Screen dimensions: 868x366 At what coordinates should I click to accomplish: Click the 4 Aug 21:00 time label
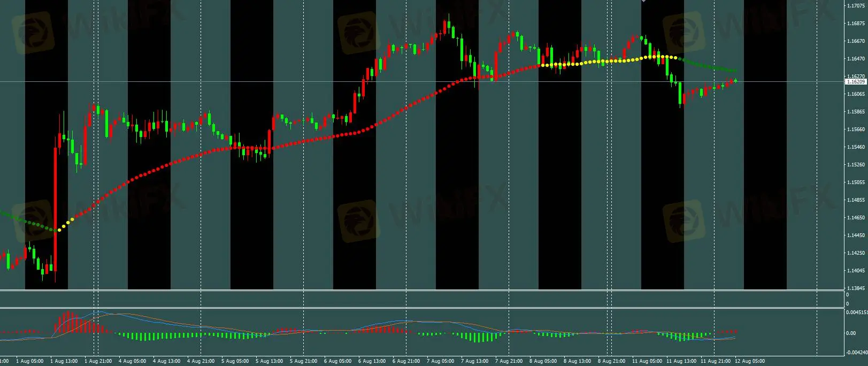[x=201, y=361]
